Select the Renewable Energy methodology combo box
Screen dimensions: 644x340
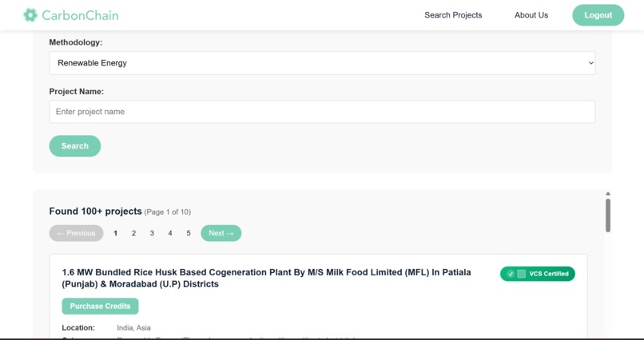(x=322, y=63)
